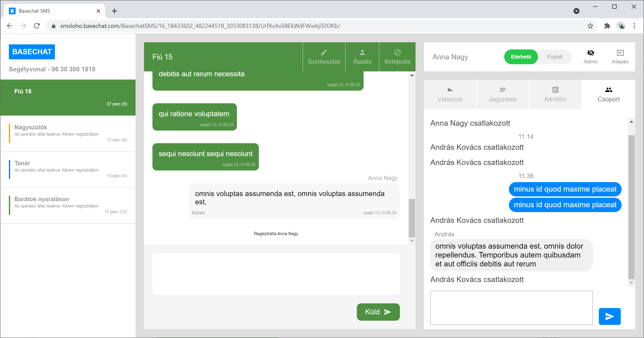Switch to Jegyzetek tab

tap(503, 95)
